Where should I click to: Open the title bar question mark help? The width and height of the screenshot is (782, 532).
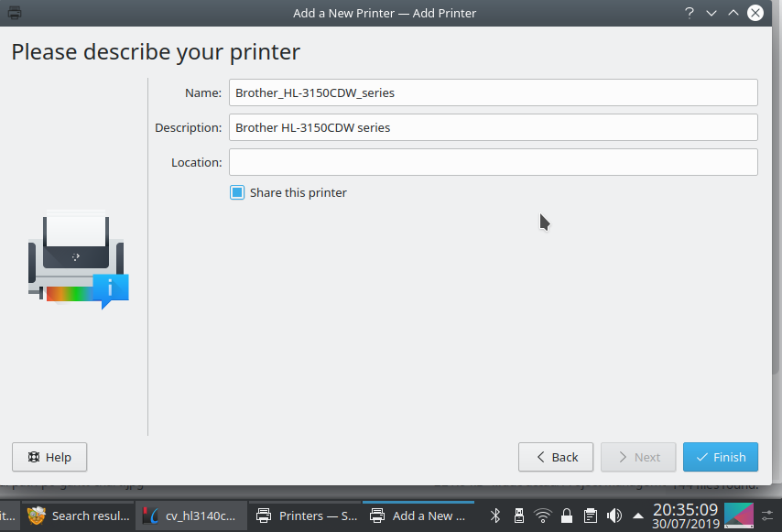(690, 13)
